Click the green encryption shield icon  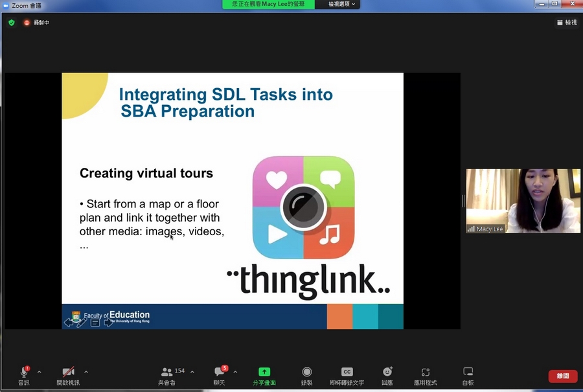(x=12, y=23)
